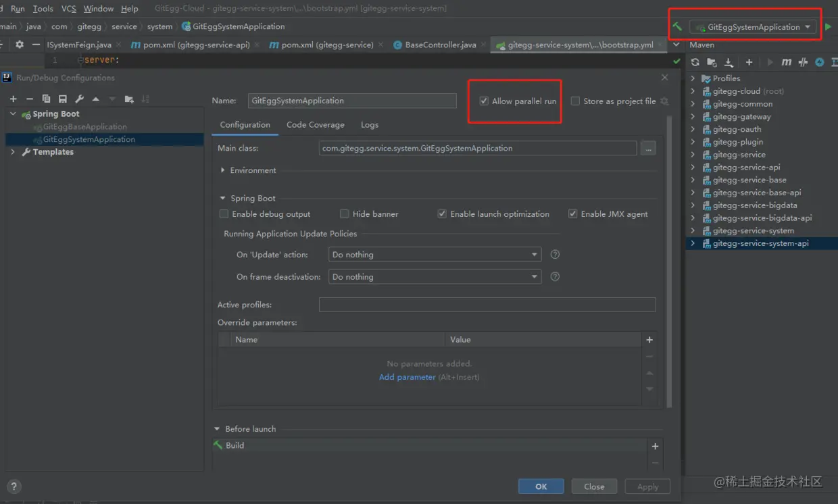Open help question mark icon

[14, 486]
